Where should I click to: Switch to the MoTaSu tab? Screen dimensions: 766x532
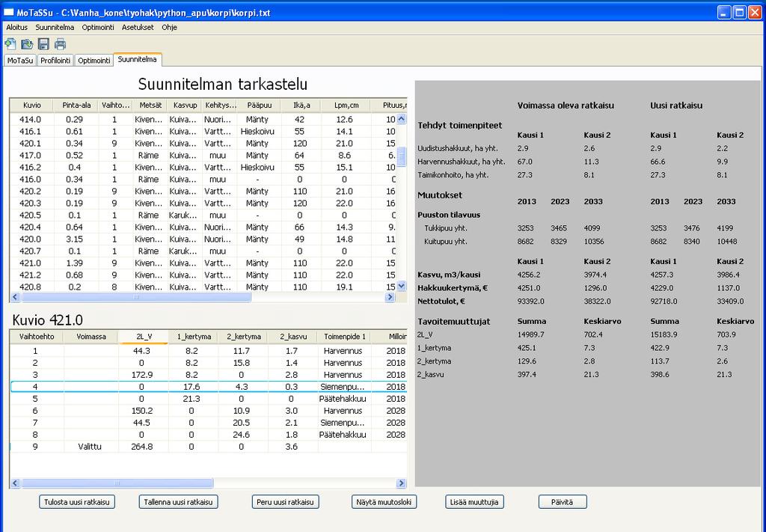(20, 61)
